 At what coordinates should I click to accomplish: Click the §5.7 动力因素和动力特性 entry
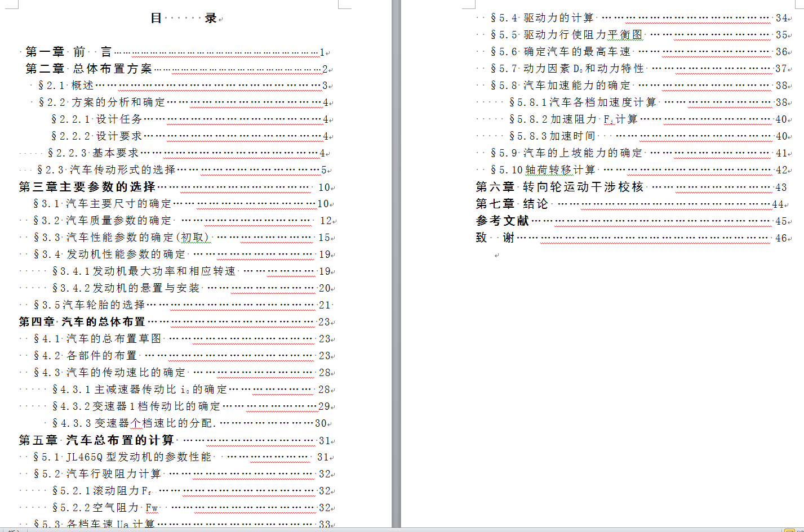[x=639, y=69]
